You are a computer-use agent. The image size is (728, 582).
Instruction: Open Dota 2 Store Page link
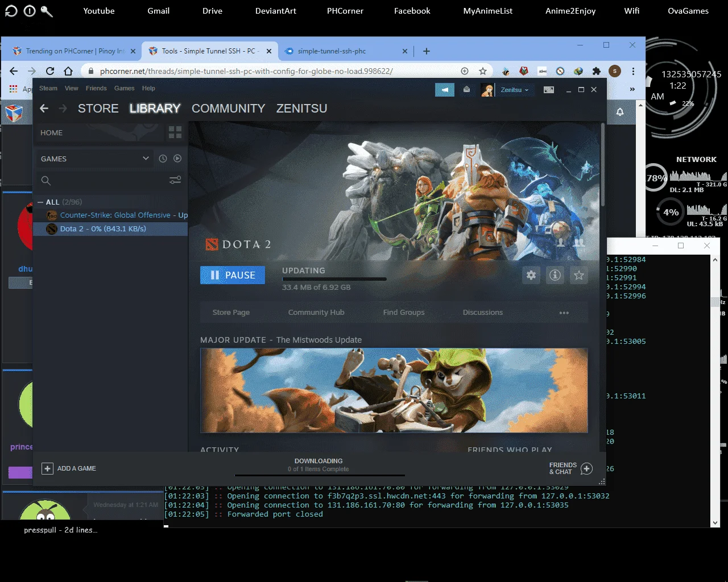pyautogui.click(x=231, y=313)
